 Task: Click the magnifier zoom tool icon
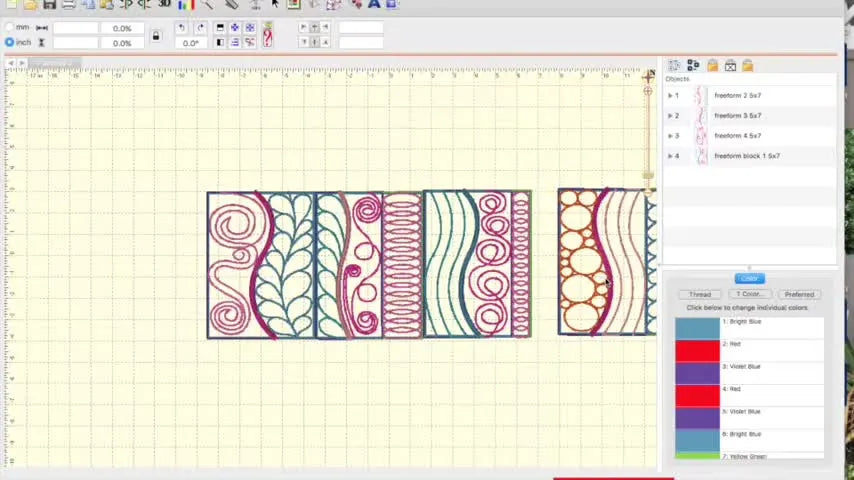pyautogui.click(x=207, y=4)
